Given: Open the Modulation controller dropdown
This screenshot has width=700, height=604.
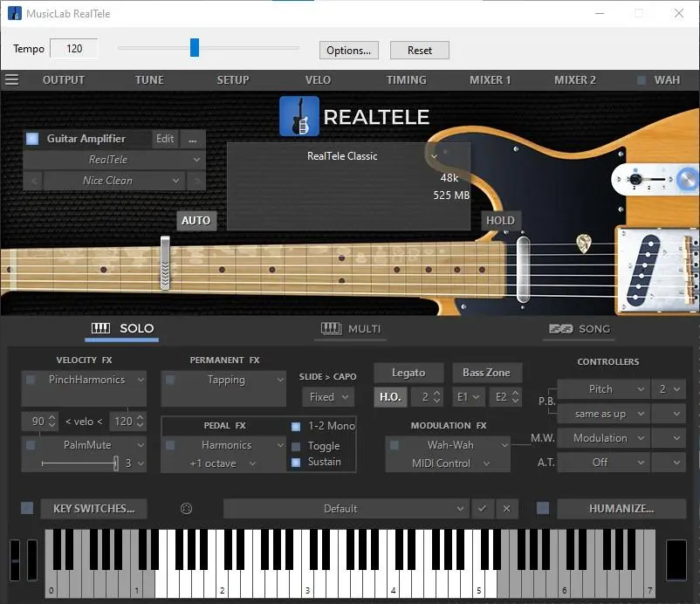Looking at the screenshot, I should pos(603,438).
